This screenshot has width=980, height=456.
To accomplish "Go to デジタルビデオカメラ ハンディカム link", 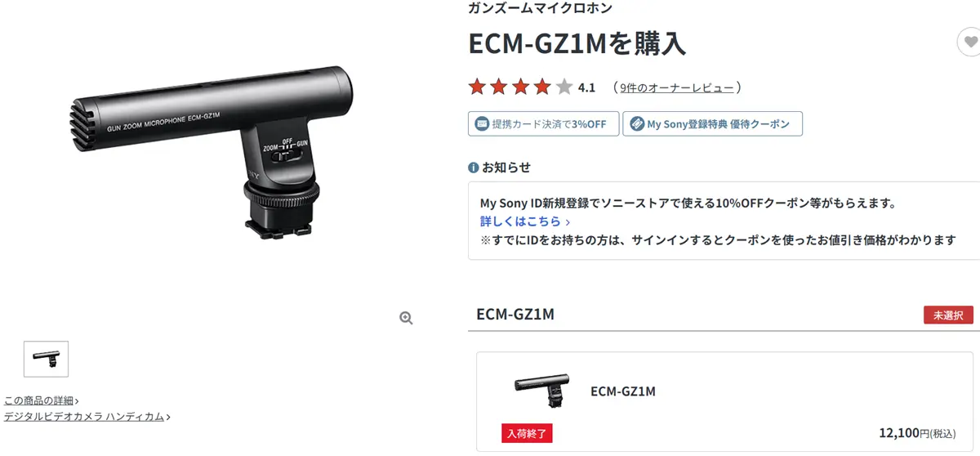I will point(84,417).
